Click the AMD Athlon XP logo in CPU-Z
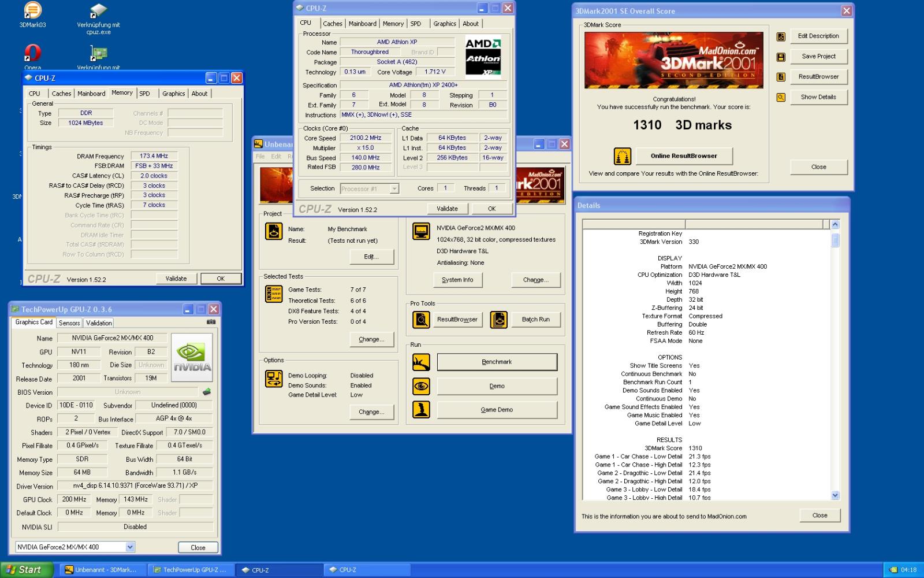This screenshot has height=578, width=924. [x=483, y=56]
